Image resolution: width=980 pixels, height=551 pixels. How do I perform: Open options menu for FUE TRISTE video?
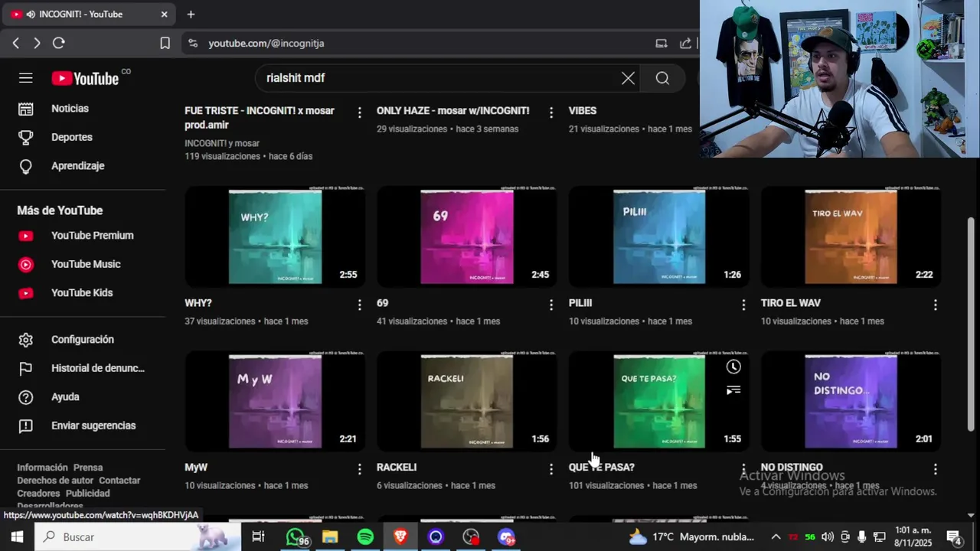tap(359, 112)
